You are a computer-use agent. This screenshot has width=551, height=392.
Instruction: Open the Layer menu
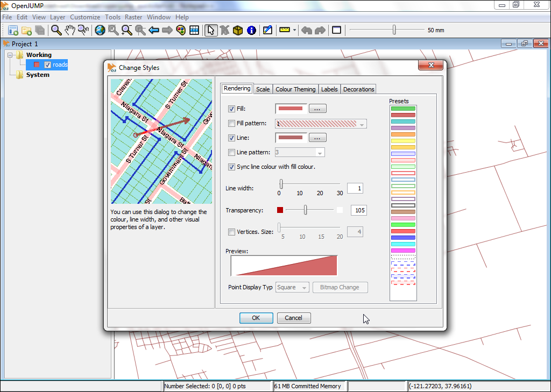(58, 17)
